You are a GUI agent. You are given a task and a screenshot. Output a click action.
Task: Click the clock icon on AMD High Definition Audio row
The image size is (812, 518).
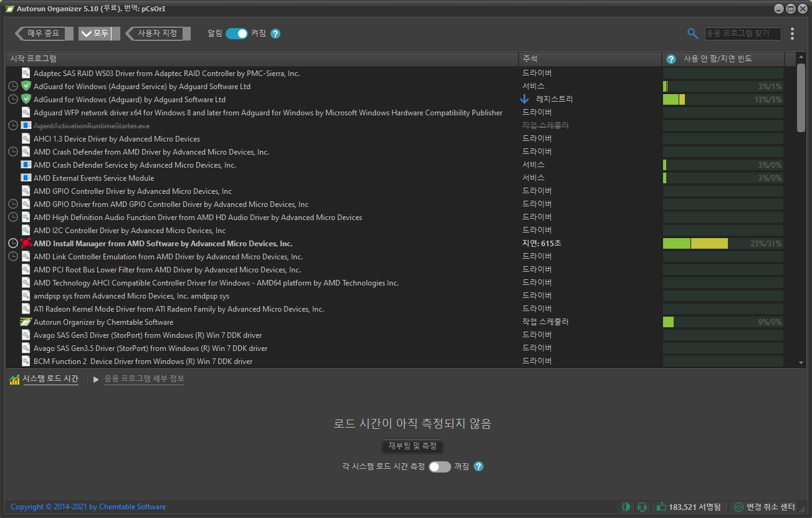click(x=13, y=217)
